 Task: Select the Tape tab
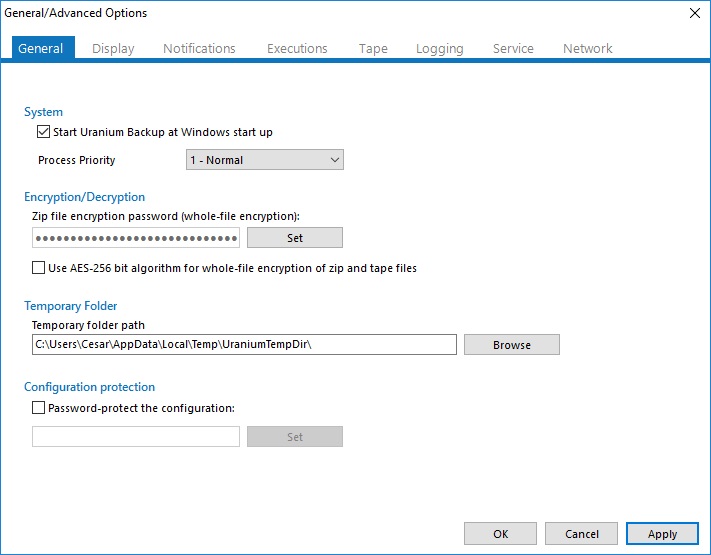pos(373,49)
